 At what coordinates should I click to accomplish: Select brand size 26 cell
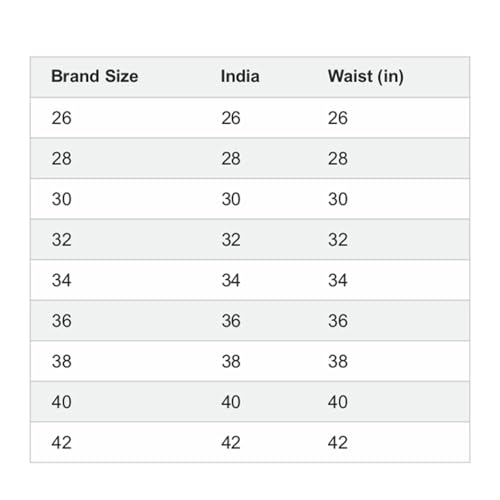pos(61,118)
